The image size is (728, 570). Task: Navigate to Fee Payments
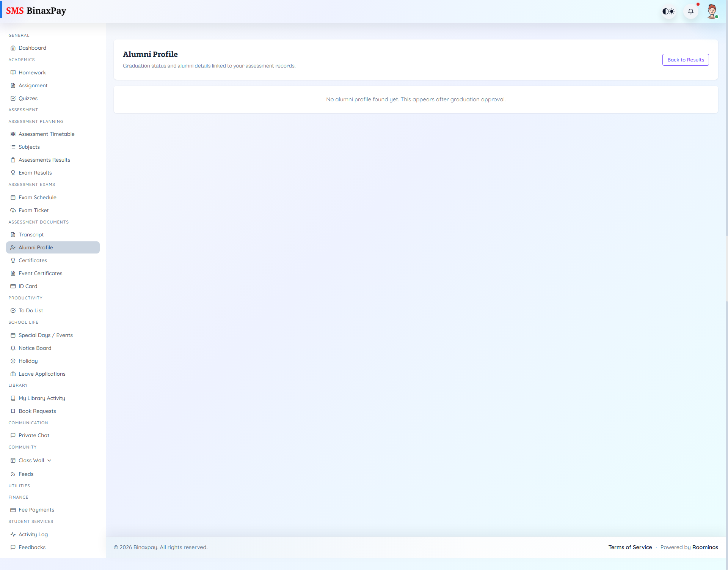pos(36,510)
